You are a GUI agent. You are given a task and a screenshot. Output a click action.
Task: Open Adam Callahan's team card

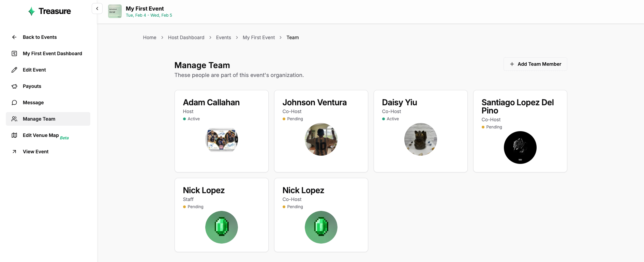click(222, 131)
